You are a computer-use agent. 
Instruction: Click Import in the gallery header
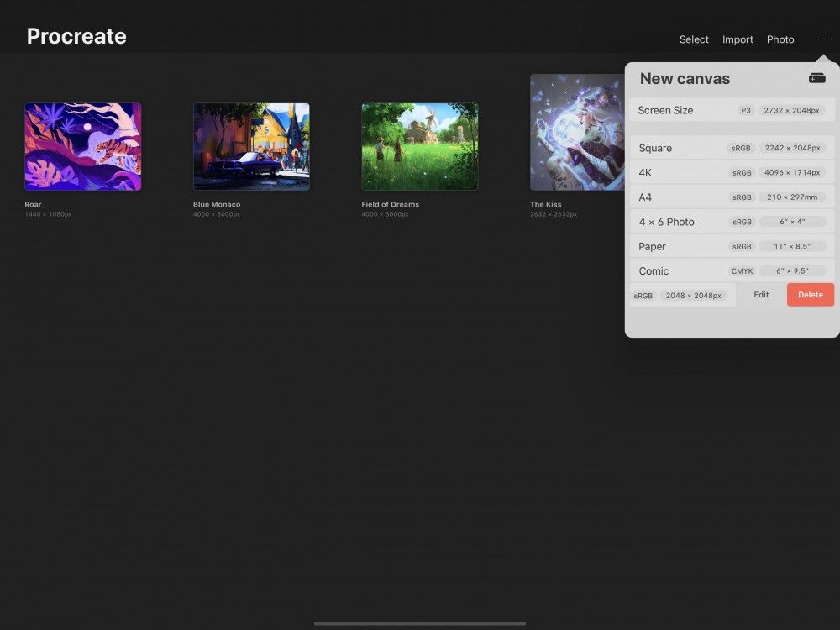[738, 39]
